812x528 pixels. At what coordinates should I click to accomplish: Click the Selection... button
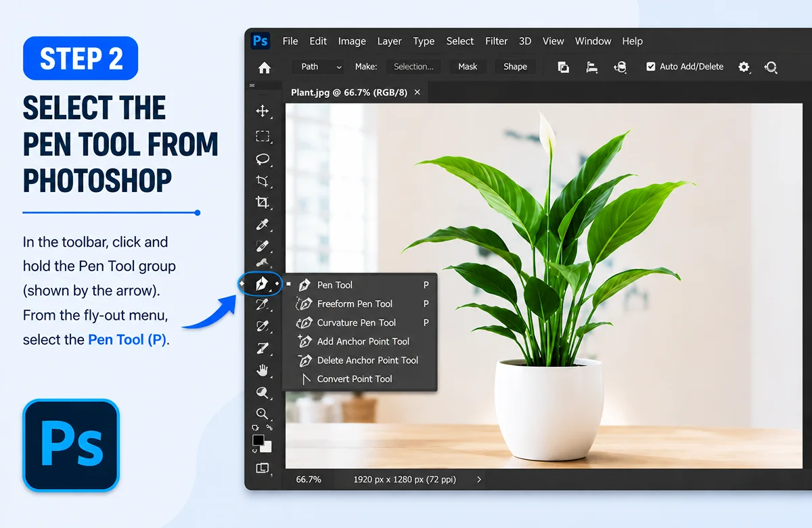click(413, 66)
